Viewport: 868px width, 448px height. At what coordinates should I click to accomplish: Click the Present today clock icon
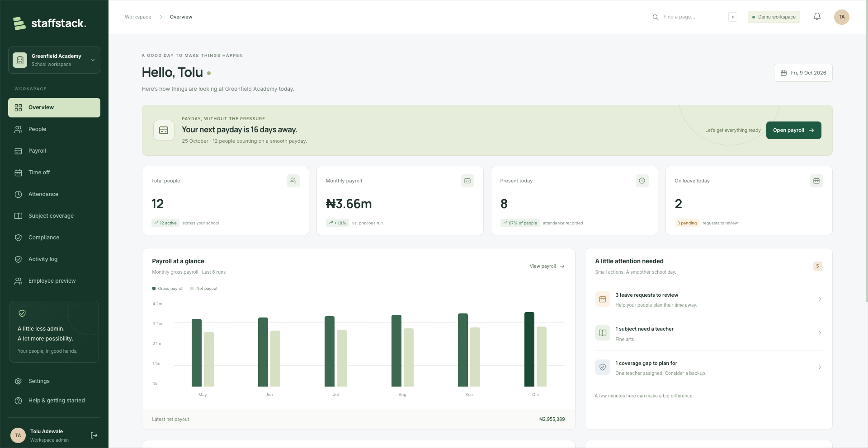pyautogui.click(x=642, y=181)
